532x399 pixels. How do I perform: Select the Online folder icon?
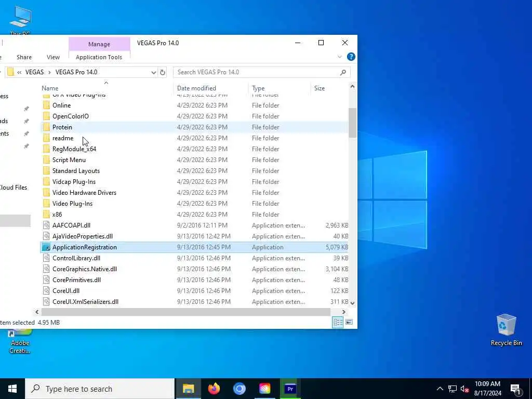point(46,105)
